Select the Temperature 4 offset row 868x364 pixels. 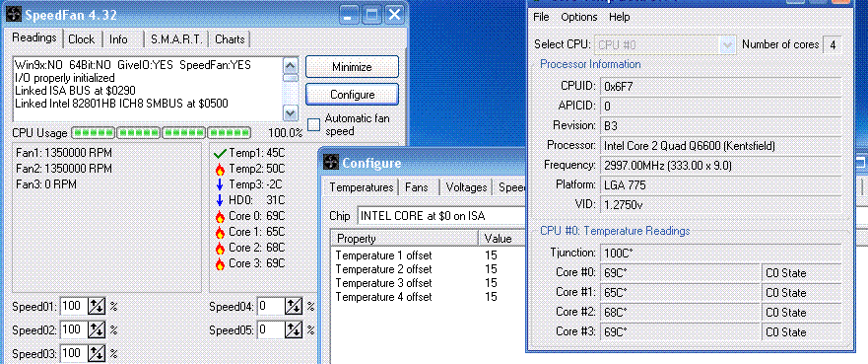(428, 297)
